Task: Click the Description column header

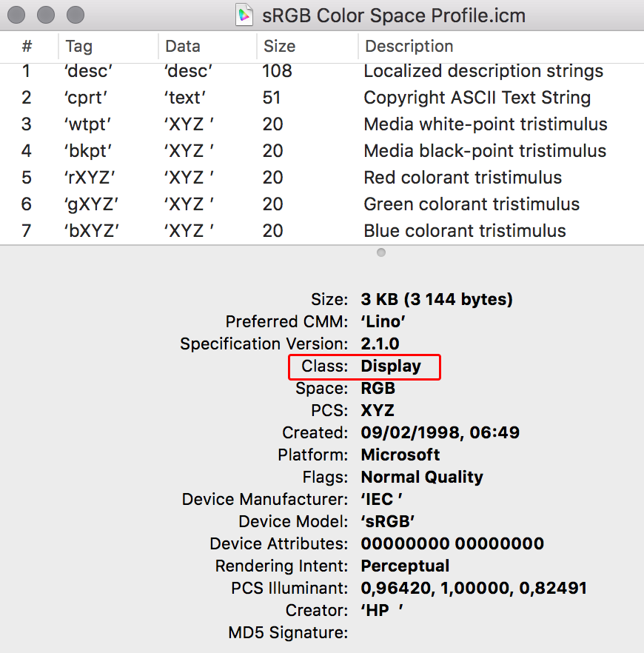Action: [501, 46]
